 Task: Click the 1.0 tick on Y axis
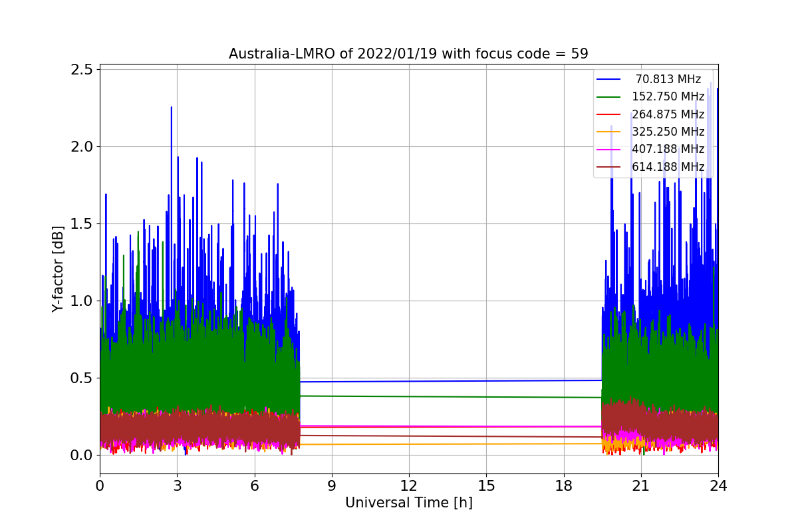pos(82,301)
